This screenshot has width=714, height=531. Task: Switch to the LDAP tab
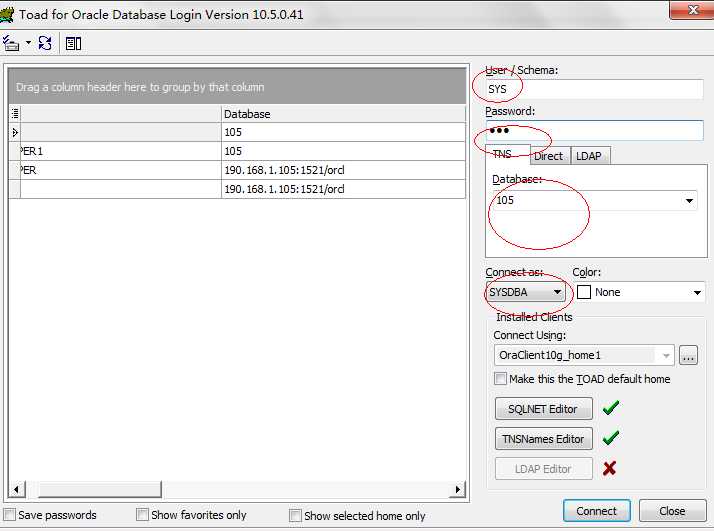[589, 156]
